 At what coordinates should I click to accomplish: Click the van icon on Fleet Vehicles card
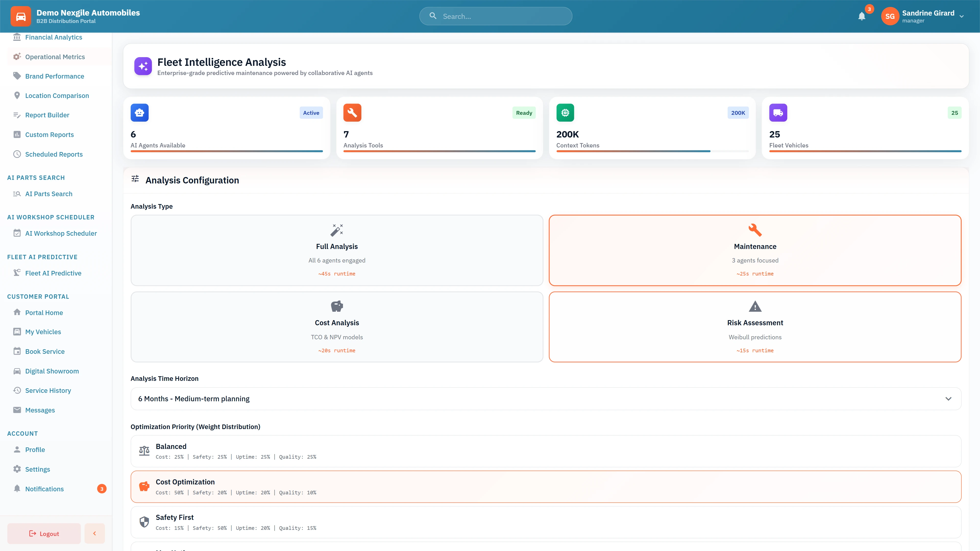778,112
